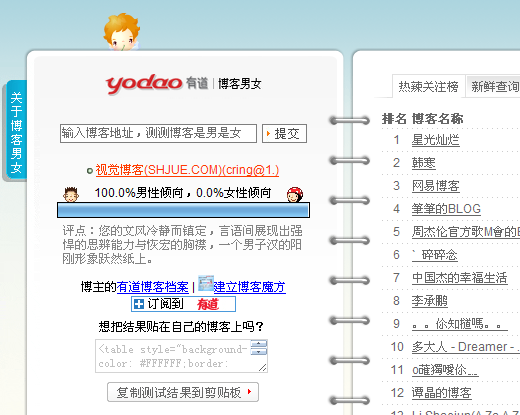Click 复制测试结果到剪贴板 button
Image resolution: width=520 pixels, height=415 pixels.
[183, 392]
